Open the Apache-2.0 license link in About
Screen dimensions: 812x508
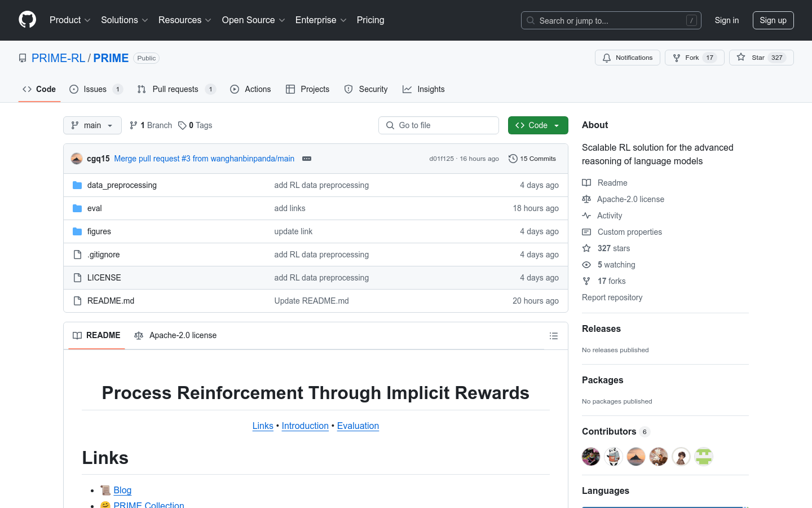623,199
